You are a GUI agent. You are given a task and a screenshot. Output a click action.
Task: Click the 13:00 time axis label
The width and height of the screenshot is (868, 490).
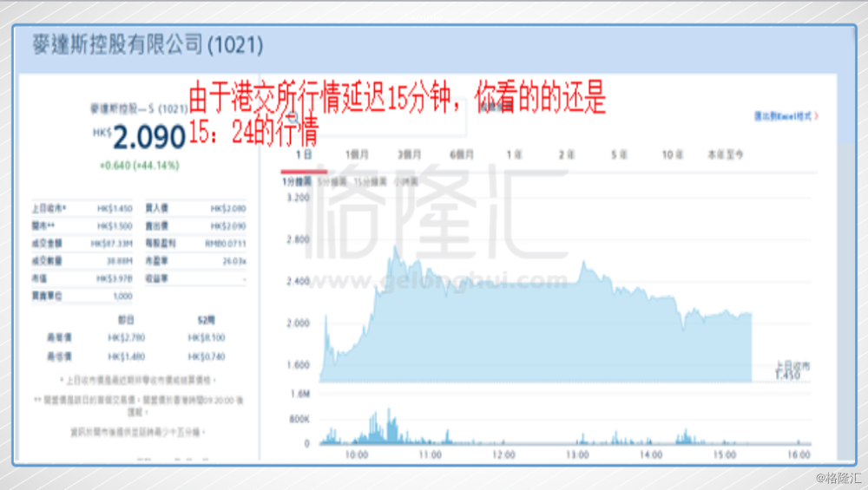click(x=577, y=454)
